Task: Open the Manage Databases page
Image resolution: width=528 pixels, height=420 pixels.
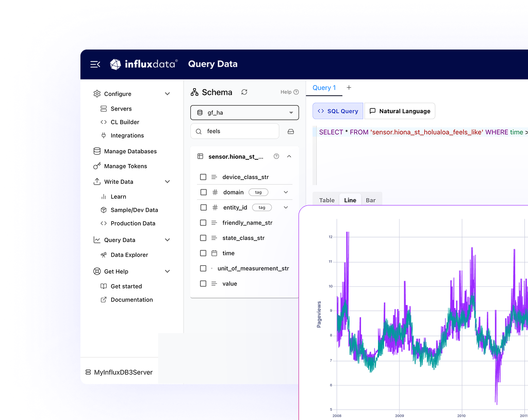Action: click(x=130, y=151)
